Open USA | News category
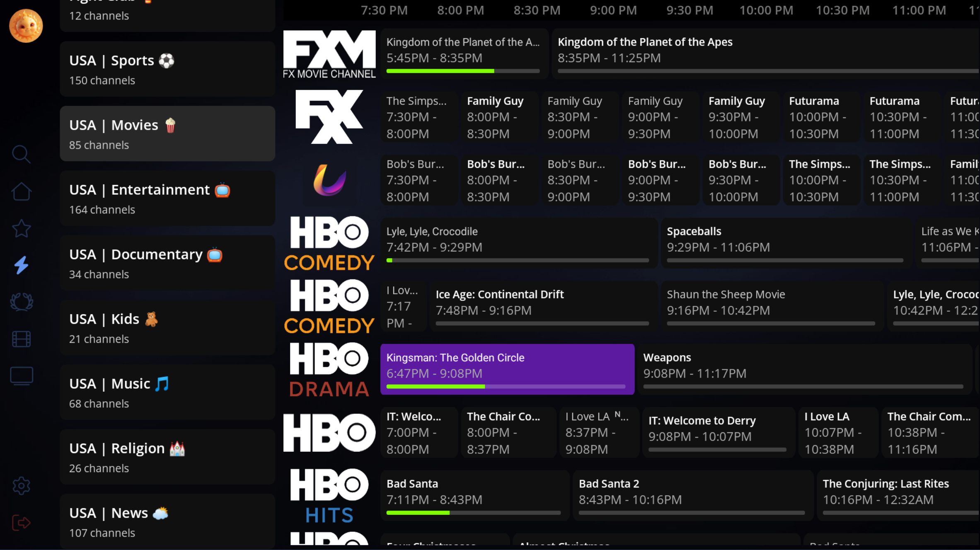This screenshot has height=550, width=980. (x=167, y=521)
